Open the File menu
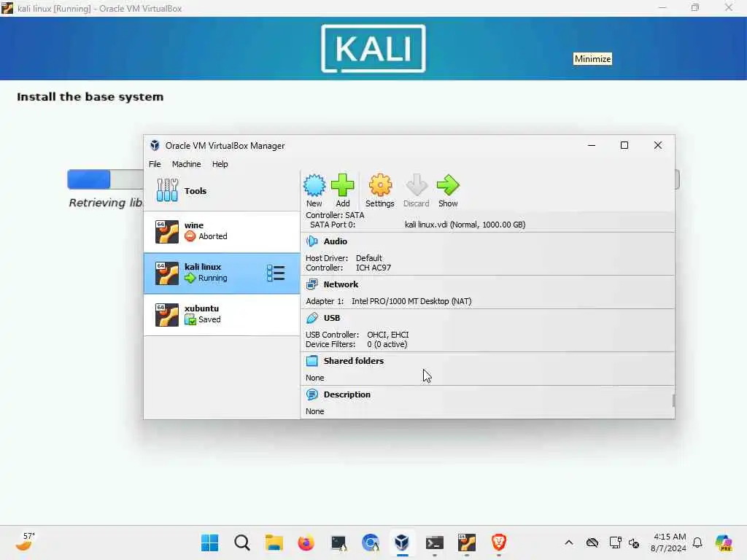 [x=155, y=164]
